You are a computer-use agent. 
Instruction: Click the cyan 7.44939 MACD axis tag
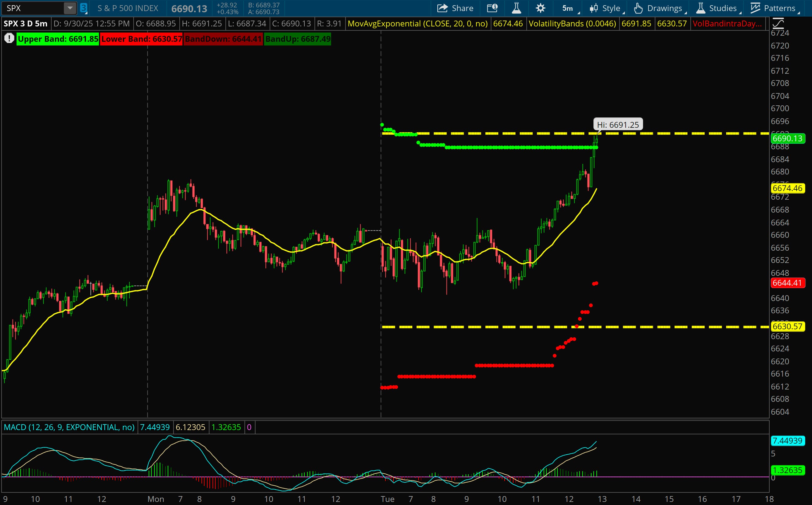click(x=787, y=440)
